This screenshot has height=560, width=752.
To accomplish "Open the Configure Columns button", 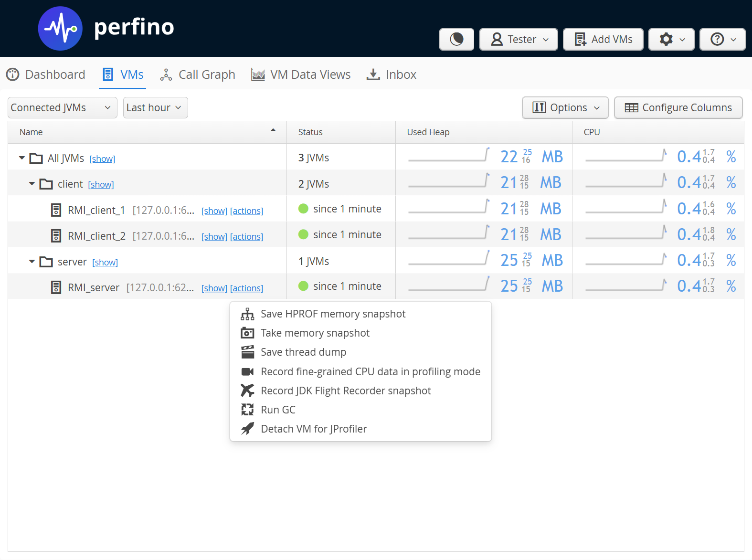I will coord(678,108).
